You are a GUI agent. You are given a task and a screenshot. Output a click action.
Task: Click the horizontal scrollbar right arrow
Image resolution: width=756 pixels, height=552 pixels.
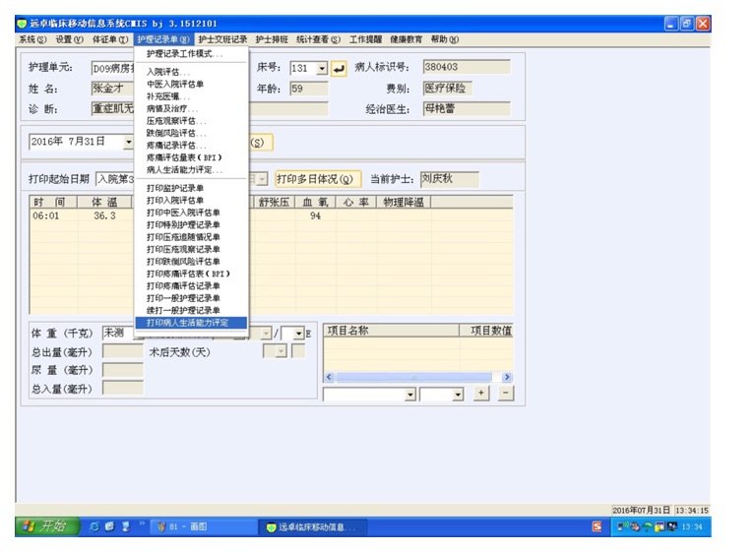point(507,377)
